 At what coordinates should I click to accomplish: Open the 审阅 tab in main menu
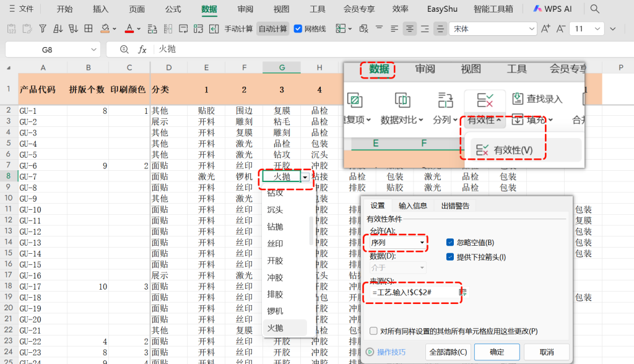245,9
